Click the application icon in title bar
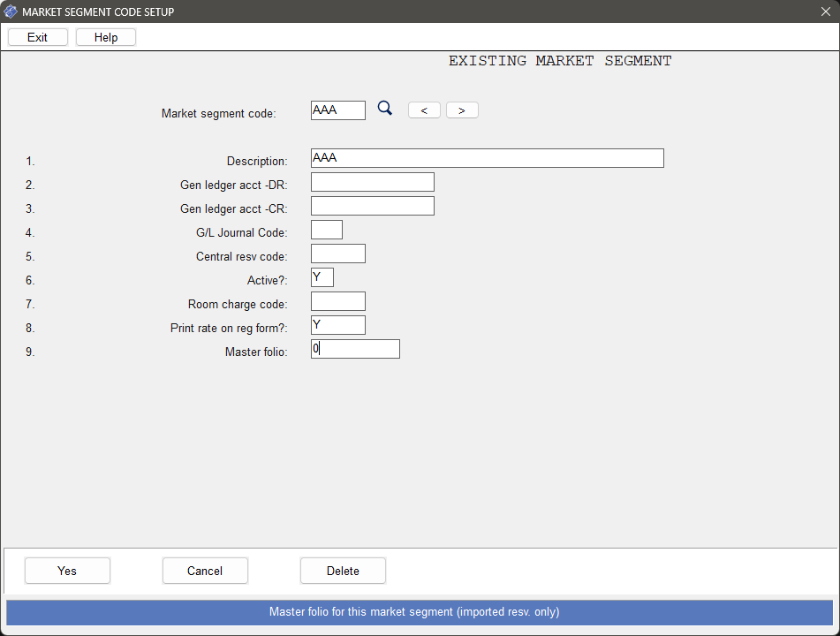The height and width of the screenshot is (636, 840). pos(11,11)
